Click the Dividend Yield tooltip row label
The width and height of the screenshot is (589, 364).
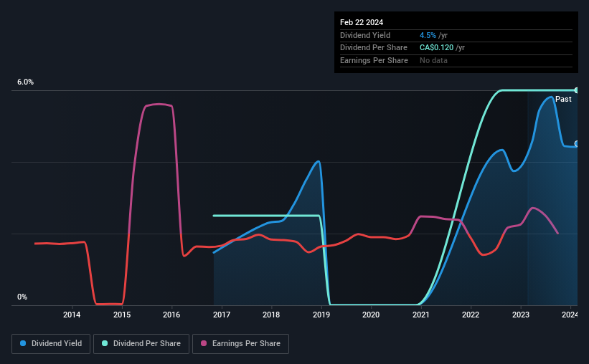pos(365,35)
